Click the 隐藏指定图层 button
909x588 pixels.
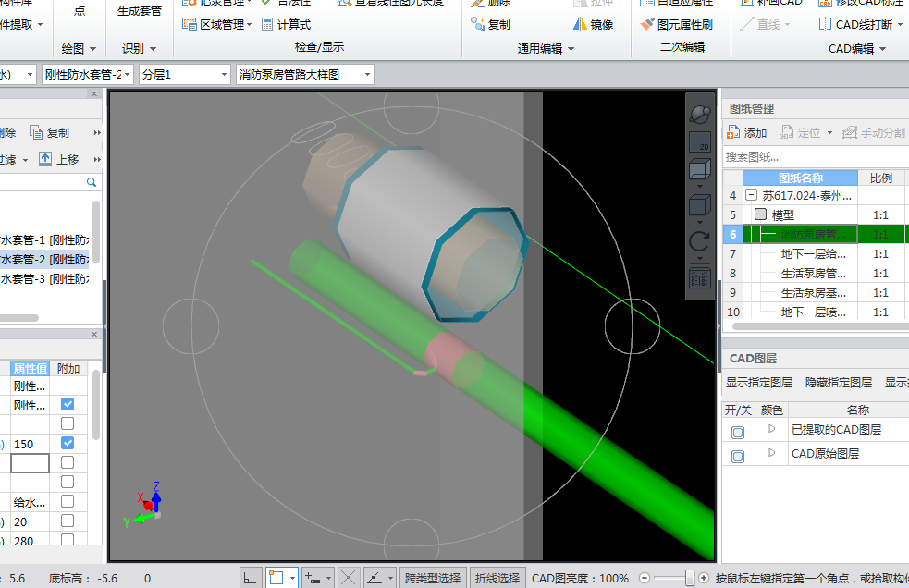839,382
